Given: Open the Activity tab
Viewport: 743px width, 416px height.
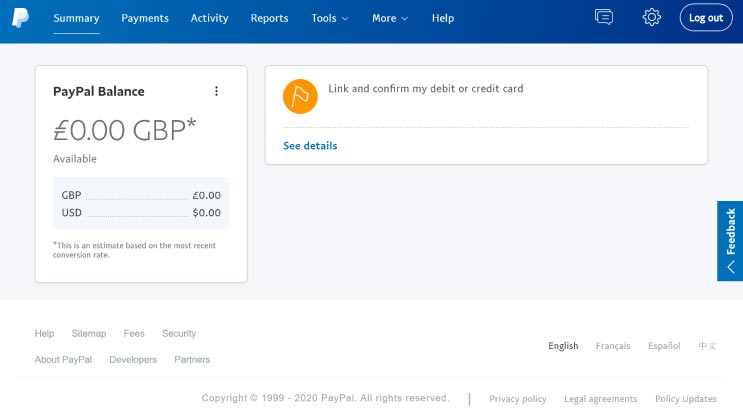Looking at the screenshot, I should point(209,18).
